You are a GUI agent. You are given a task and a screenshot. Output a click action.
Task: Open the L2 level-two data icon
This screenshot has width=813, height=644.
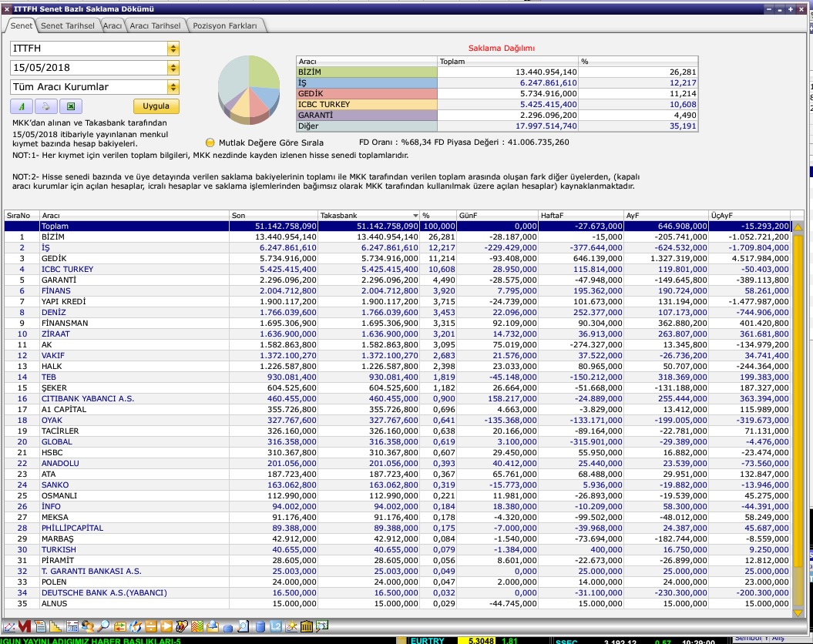pyautogui.click(x=276, y=626)
